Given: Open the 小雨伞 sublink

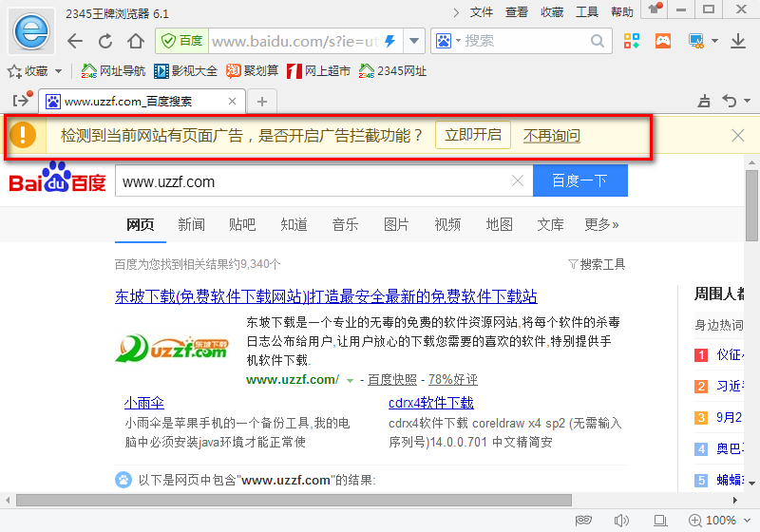Looking at the screenshot, I should pos(144,403).
